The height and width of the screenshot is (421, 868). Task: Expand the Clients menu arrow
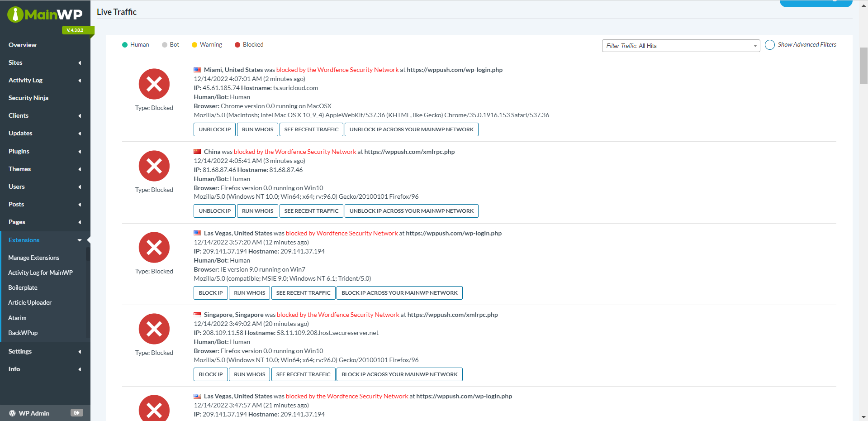pos(80,116)
